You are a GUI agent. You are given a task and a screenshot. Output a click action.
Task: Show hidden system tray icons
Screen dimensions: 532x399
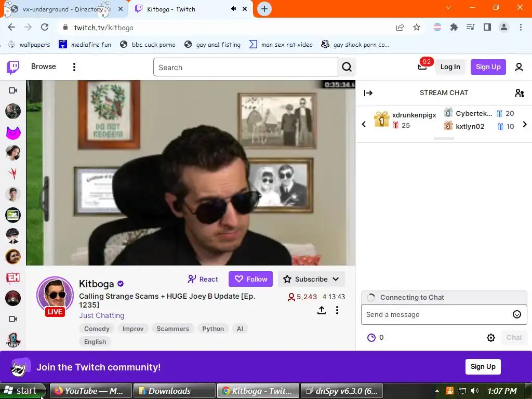click(437, 391)
